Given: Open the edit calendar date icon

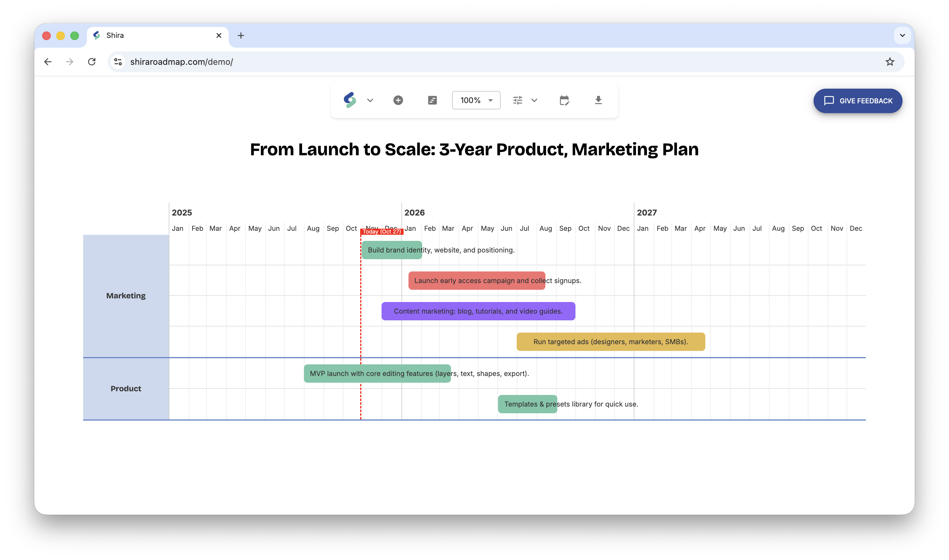Looking at the screenshot, I should (x=564, y=100).
